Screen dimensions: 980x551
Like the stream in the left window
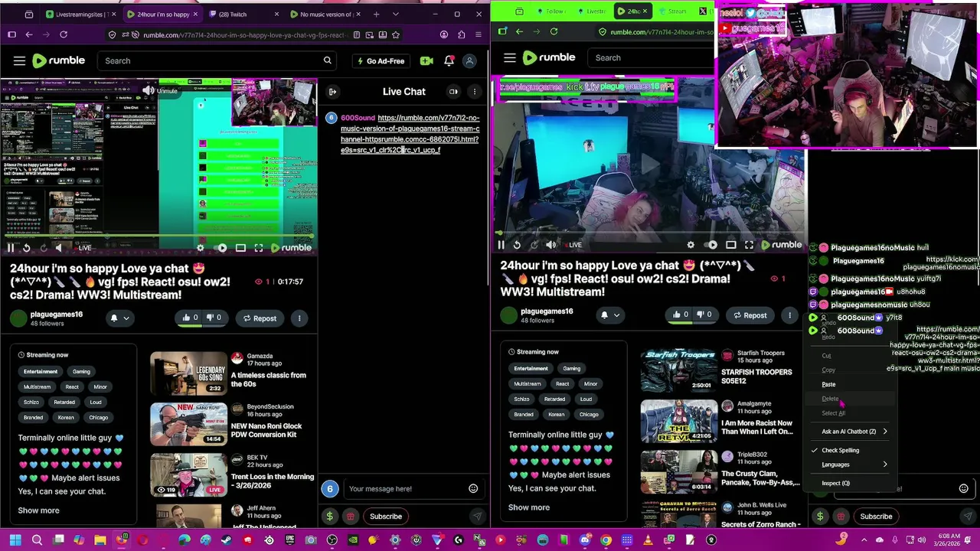pos(190,318)
